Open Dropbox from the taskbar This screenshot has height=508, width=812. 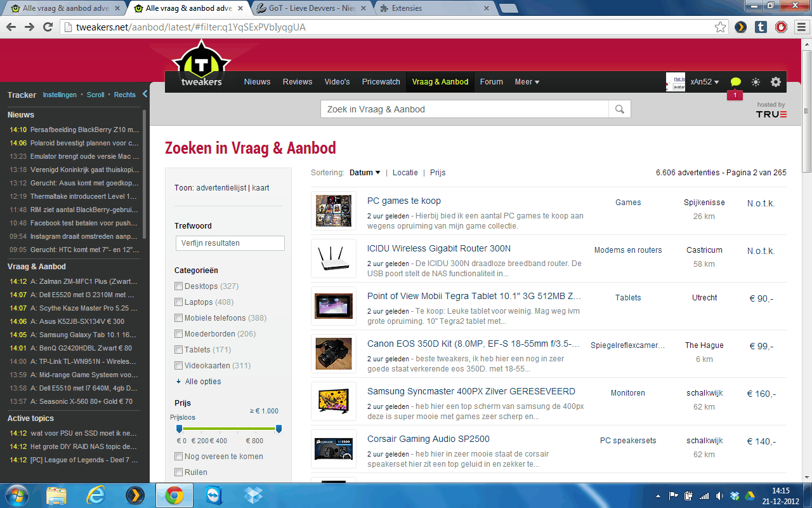pos(254,495)
